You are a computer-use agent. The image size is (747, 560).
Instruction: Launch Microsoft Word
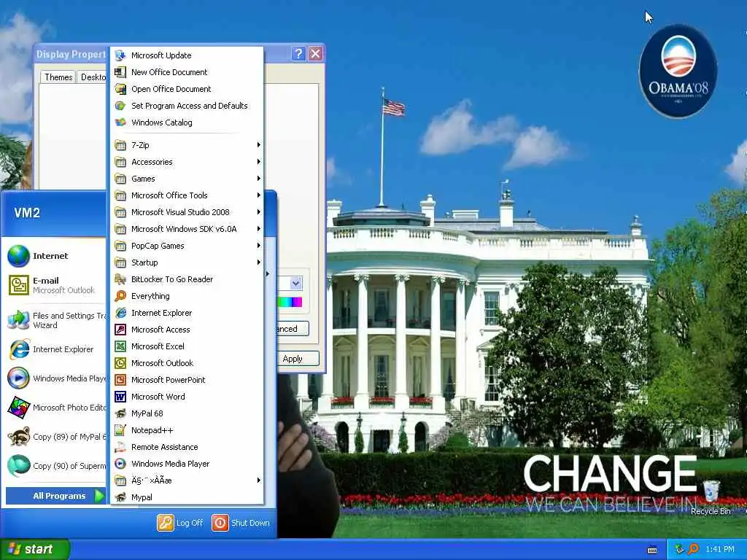[x=187, y=397]
